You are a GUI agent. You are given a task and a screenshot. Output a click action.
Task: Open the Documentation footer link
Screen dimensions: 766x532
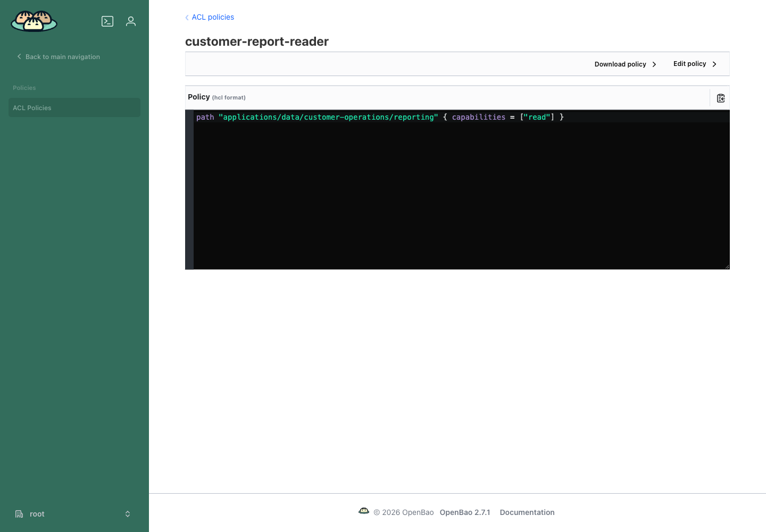tap(527, 512)
